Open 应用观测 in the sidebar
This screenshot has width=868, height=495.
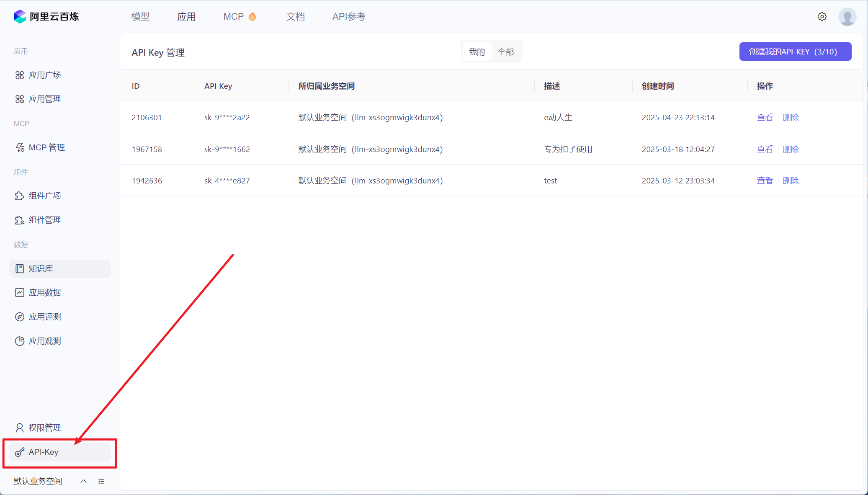[44, 341]
